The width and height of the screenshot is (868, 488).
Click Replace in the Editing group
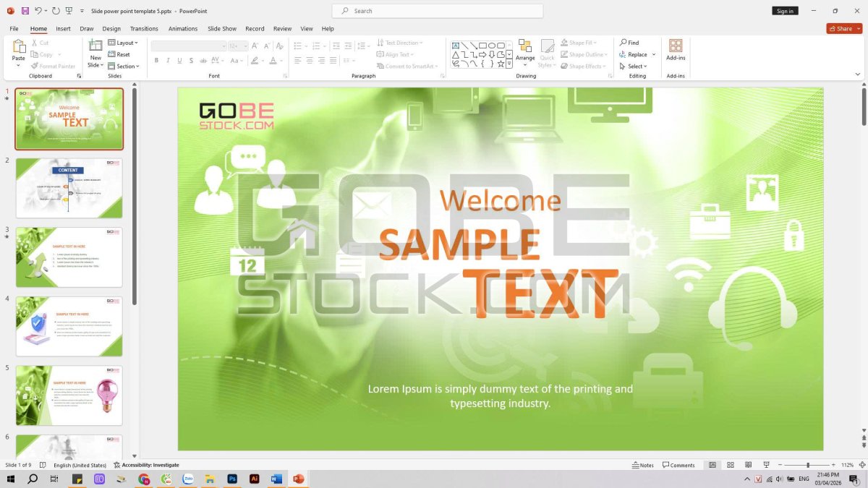click(x=634, y=54)
